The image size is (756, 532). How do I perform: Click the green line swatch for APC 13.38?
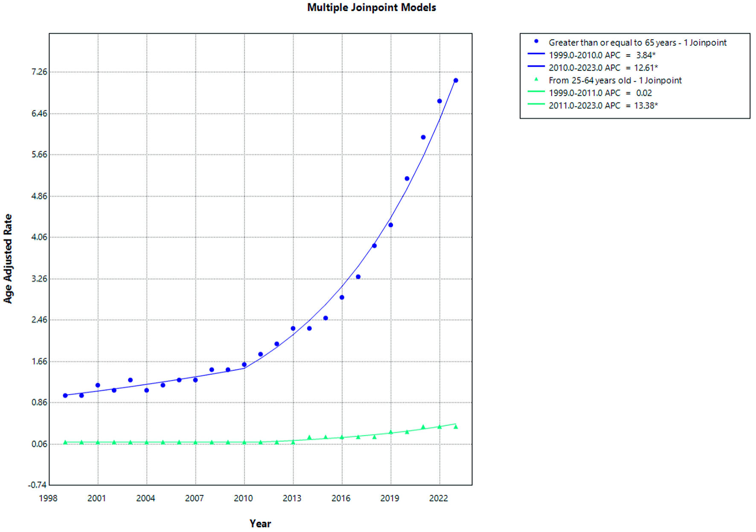point(536,104)
